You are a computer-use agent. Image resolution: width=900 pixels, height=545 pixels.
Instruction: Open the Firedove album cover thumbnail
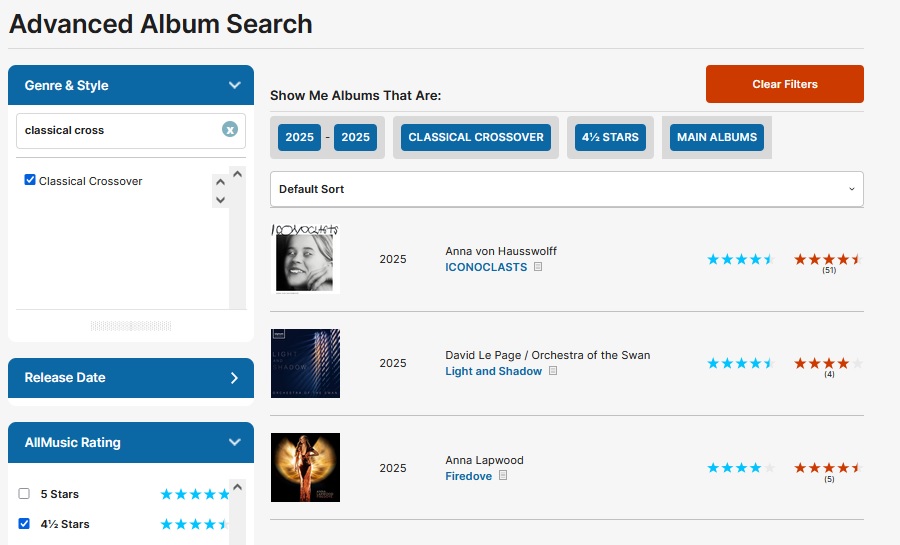pyautogui.click(x=306, y=467)
